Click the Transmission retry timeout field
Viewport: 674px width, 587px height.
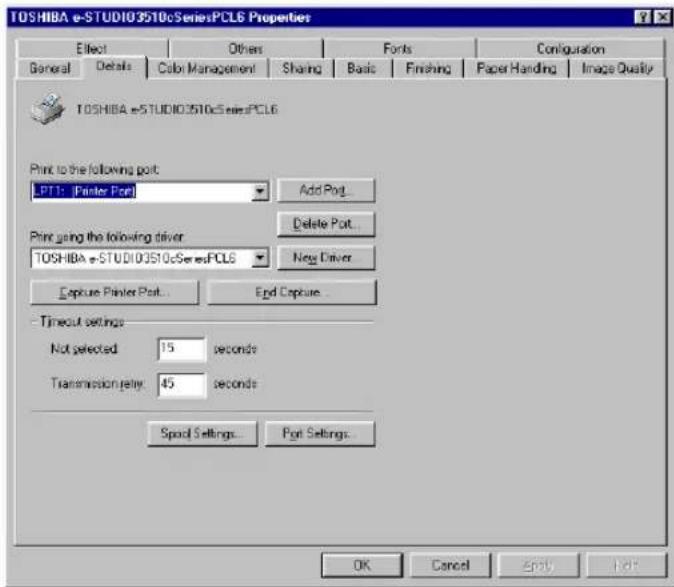(182, 384)
